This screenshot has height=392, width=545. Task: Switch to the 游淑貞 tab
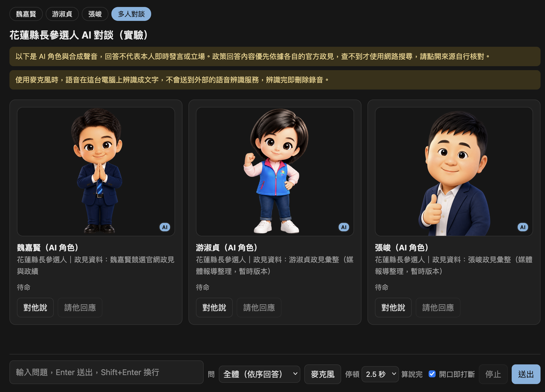pos(62,14)
